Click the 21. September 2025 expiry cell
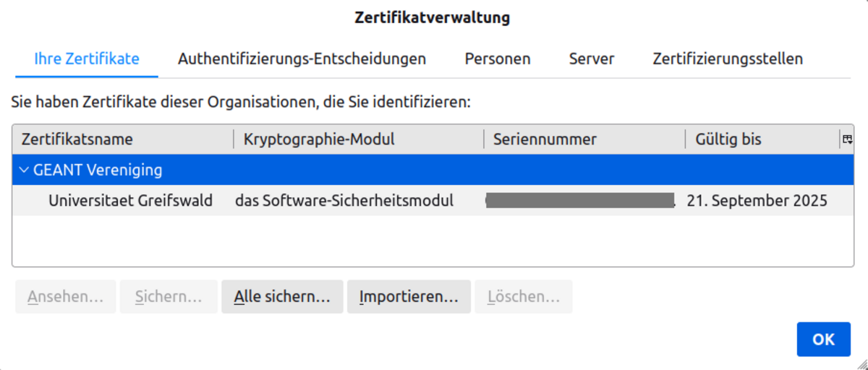This screenshot has height=370, width=868. click(x=757, y=201)
